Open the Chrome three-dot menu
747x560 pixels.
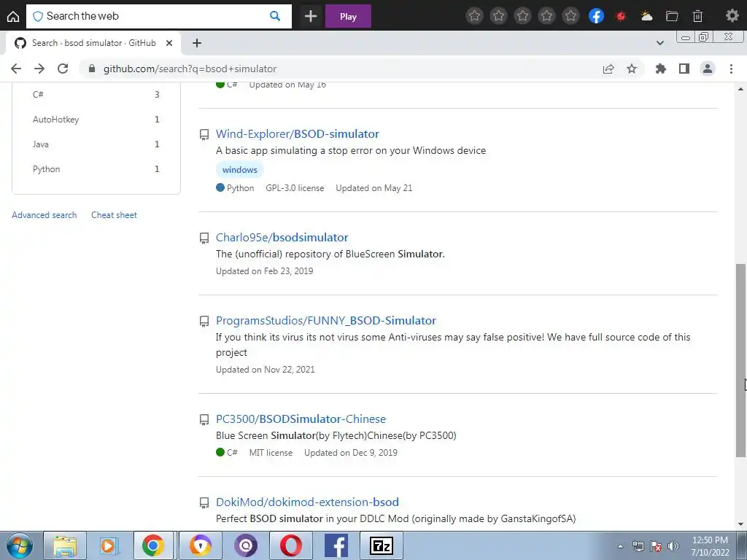pos(731,69)
